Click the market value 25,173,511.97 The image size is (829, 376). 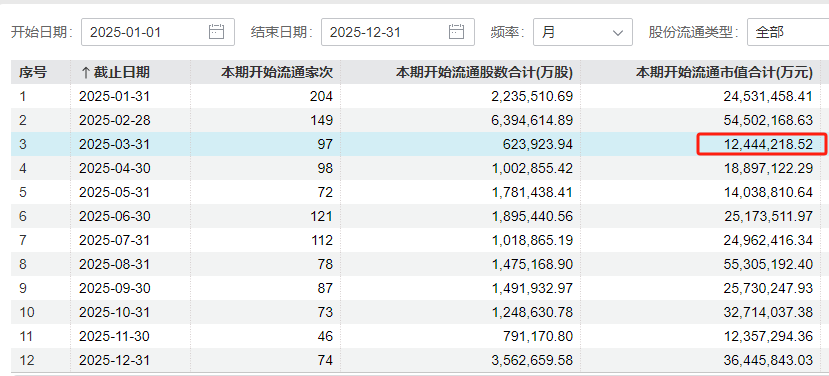click(768, 216)
